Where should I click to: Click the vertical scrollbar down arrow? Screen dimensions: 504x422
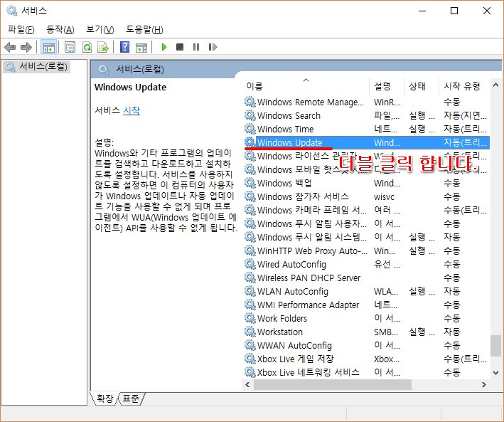tap(495, 371)
